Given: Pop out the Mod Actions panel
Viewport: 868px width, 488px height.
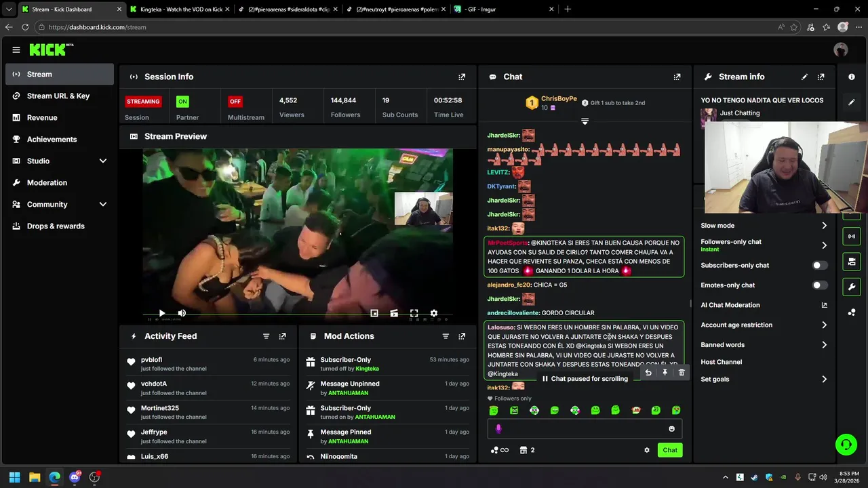Looking at the screenshot, I should tap(462, 336).
